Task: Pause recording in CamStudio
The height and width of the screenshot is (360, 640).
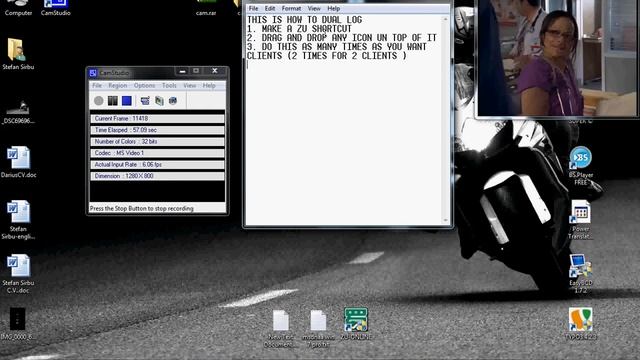Action: click(x=113, y=100)
